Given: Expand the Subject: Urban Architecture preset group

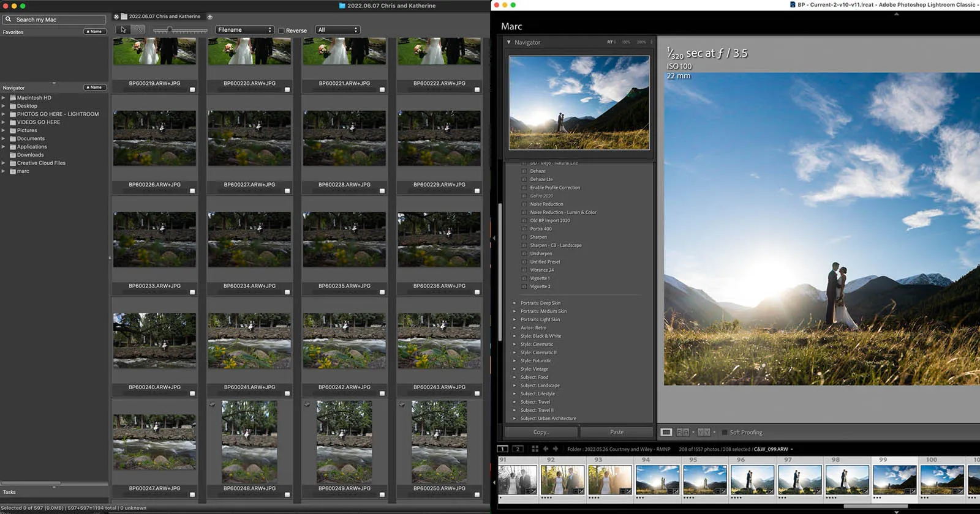Looking at the screenshot, I should pyautogui.click(x=514, y=419).
